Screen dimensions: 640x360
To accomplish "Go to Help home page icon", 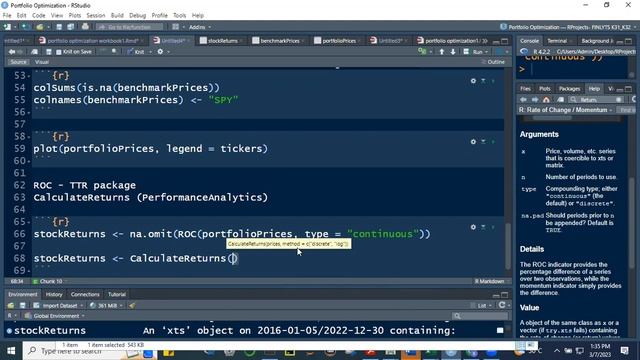I will pos(546,100).
